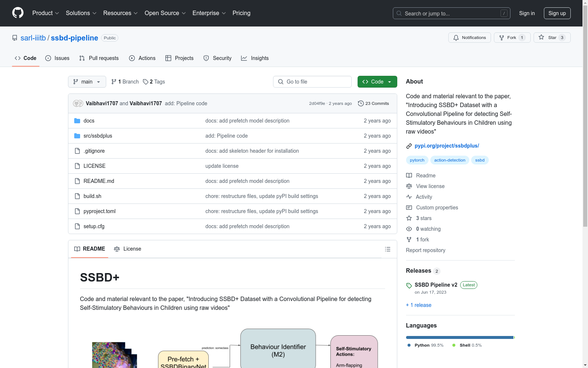
Task: Expand the Solutions menu
Action: point(81,13)
